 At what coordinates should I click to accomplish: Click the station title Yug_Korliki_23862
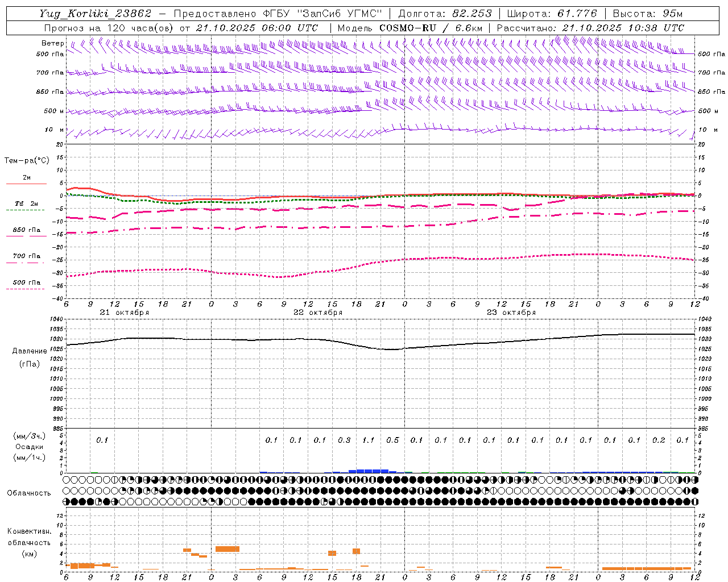pyautogui.click(x=96, y=14)
